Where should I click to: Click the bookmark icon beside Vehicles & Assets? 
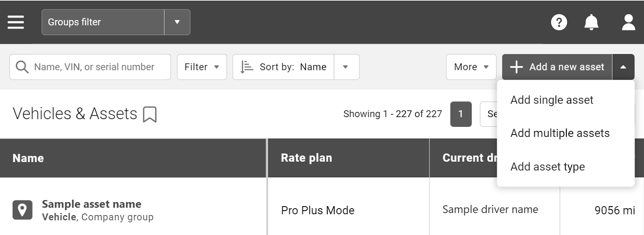[x=150, y=114]
